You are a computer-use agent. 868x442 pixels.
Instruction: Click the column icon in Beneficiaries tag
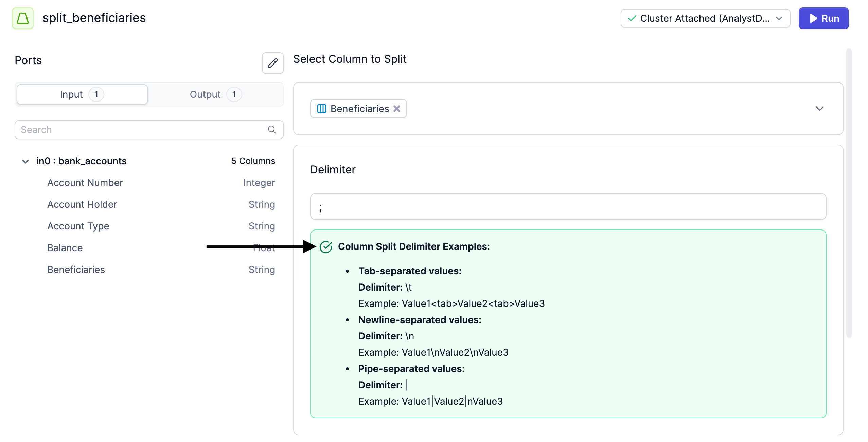point(321,109)
